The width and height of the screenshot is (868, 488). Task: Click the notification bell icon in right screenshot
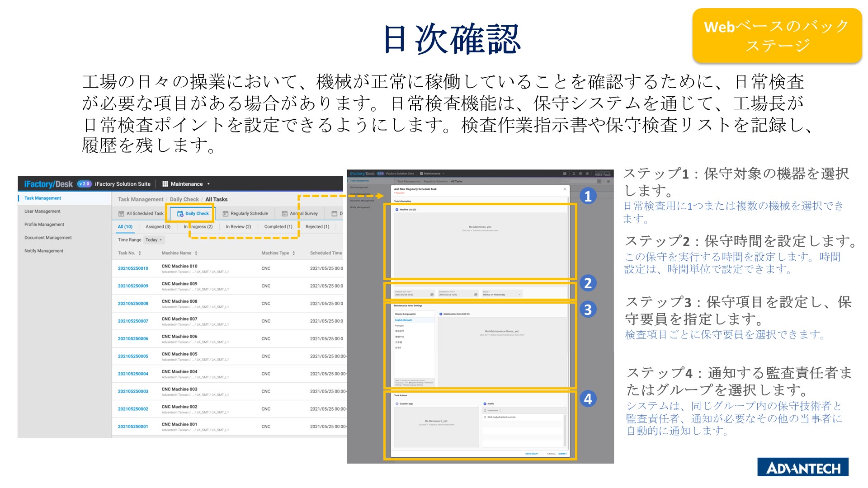pyautogui.click(x=574, y=174)
